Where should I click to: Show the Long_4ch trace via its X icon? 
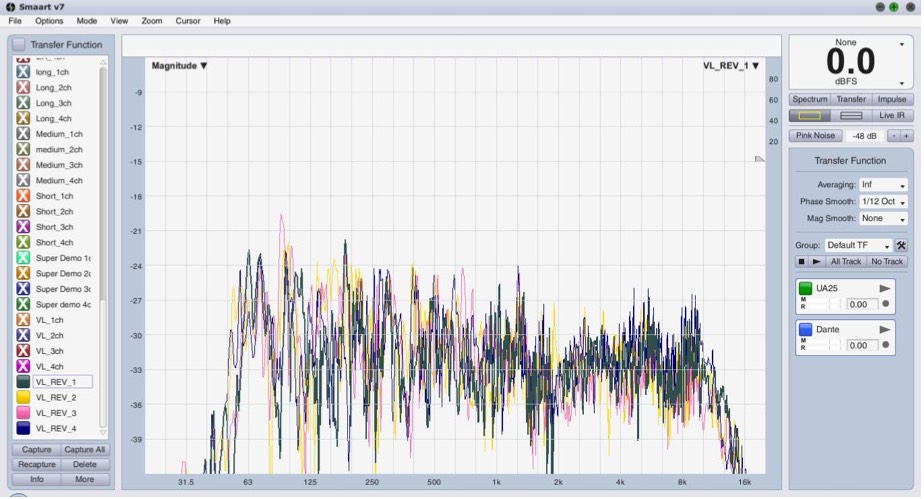point(23,118)
